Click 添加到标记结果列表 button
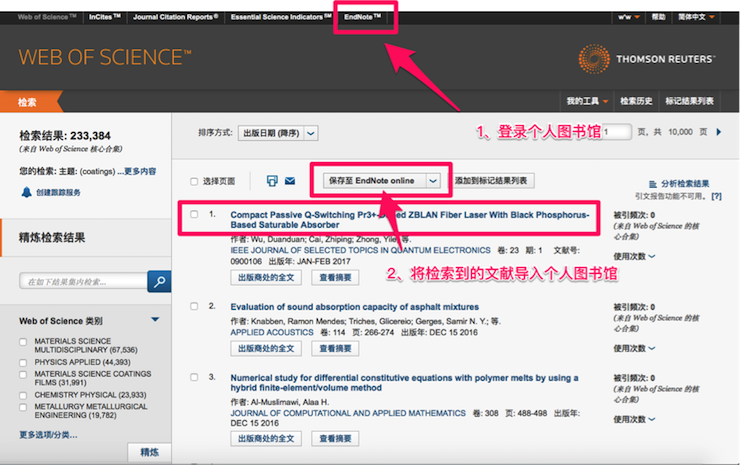This screenshot has width=740, height=465. point(491,181)
